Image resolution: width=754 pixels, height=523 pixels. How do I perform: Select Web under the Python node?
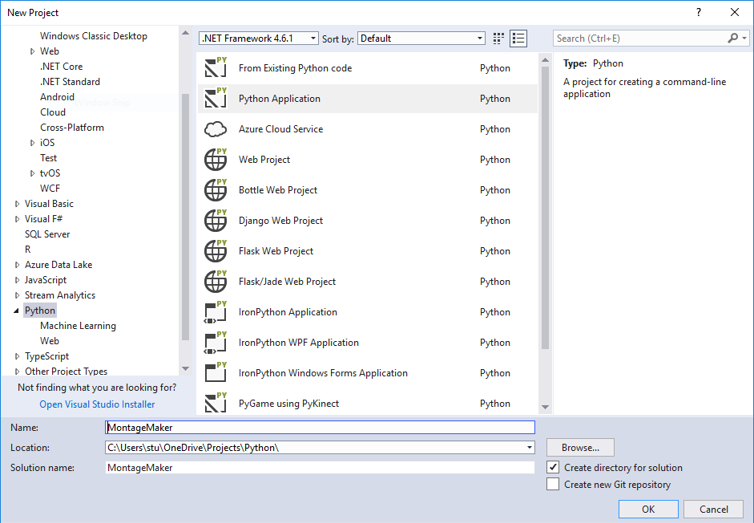50,341
